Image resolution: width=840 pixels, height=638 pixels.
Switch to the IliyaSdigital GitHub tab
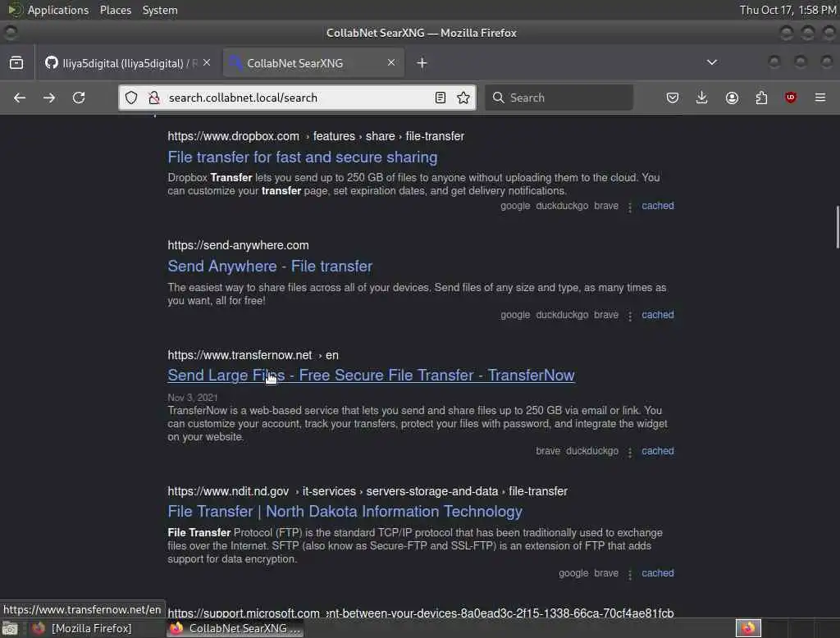coord(127,62)
